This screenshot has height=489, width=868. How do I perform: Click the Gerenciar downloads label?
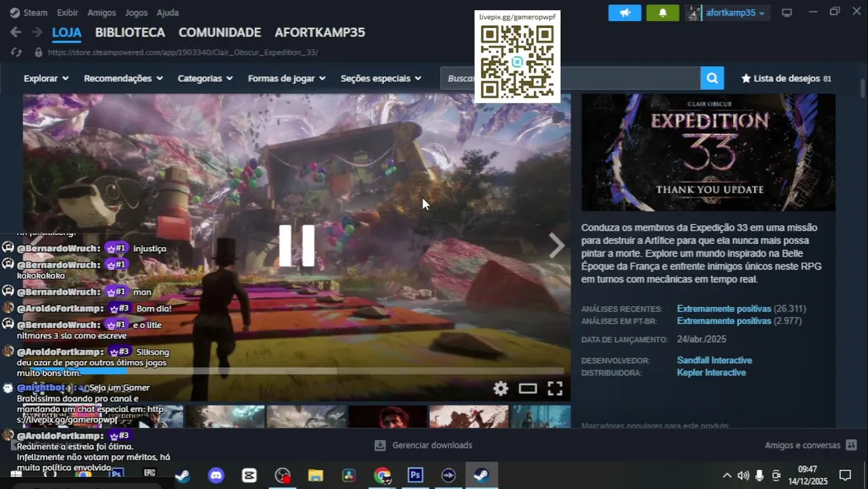(432, 446)
